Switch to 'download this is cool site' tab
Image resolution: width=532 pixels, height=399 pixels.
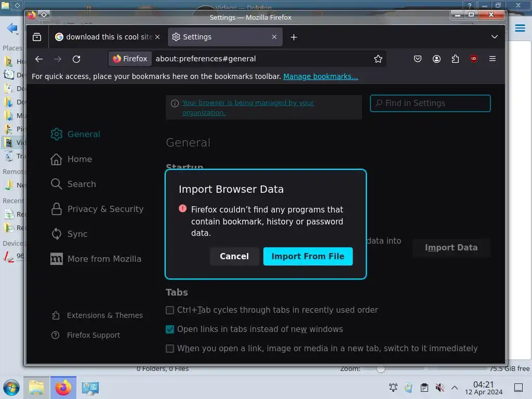pos(108,37)
